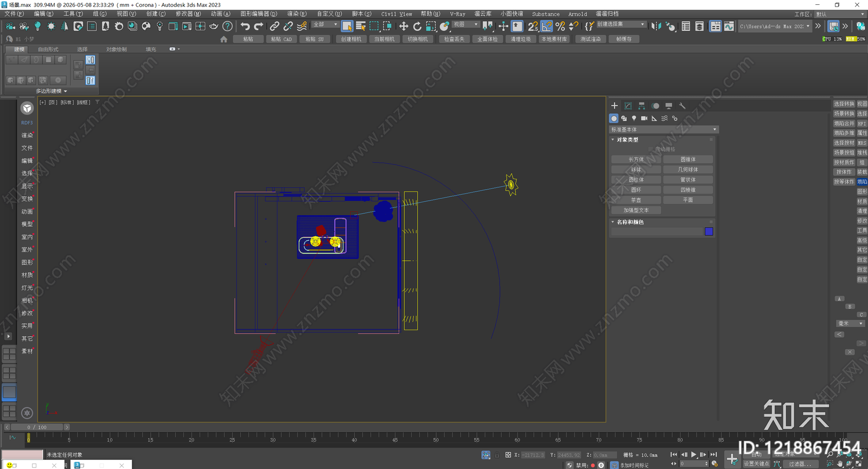The image size is (868, 469).
Task: Click the Select and Link chain icon
Action: point(275,26)
